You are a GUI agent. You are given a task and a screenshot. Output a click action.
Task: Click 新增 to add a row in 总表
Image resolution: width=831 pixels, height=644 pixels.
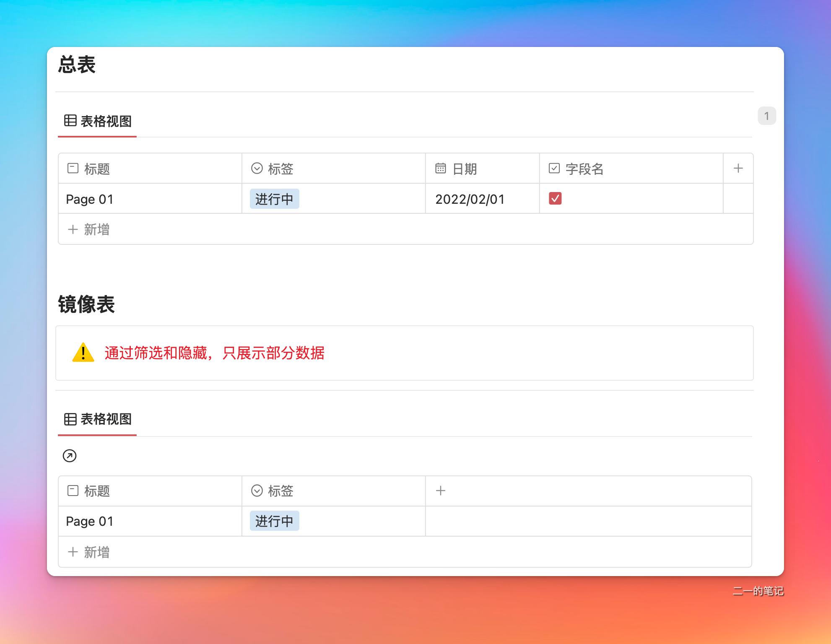pos(88,229)
